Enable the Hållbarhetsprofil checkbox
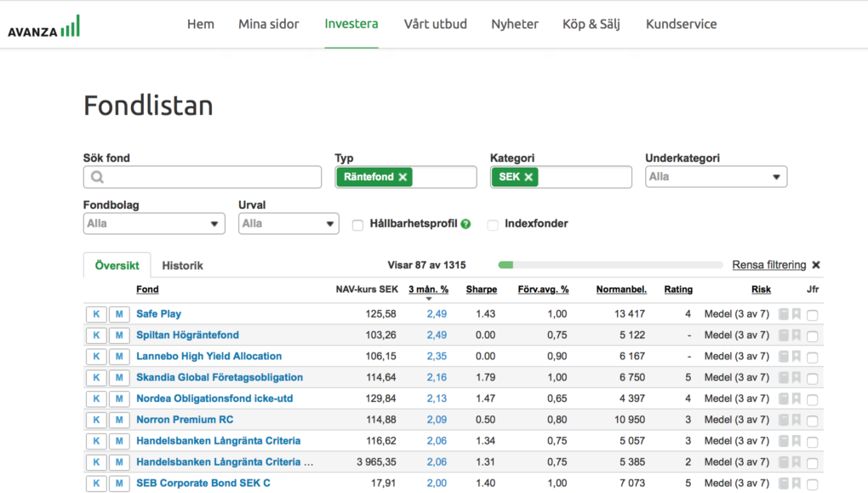This screenshot has height=493, width=868. (x=357, y=225)
